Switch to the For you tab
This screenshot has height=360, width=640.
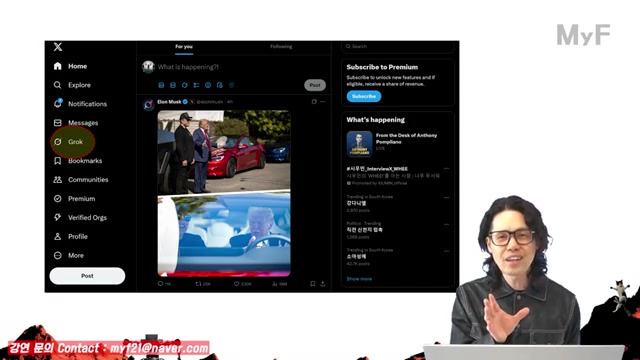[x=184, y=47]
